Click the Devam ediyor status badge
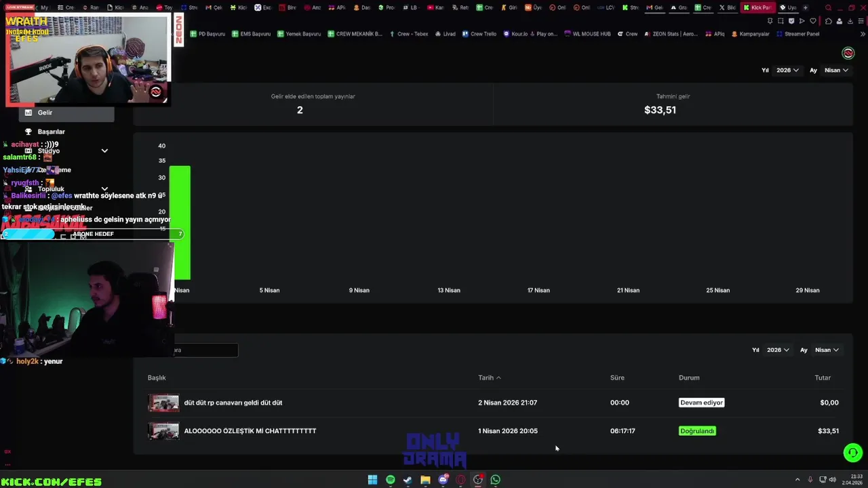Screen dimensions: 868x488 701,403
